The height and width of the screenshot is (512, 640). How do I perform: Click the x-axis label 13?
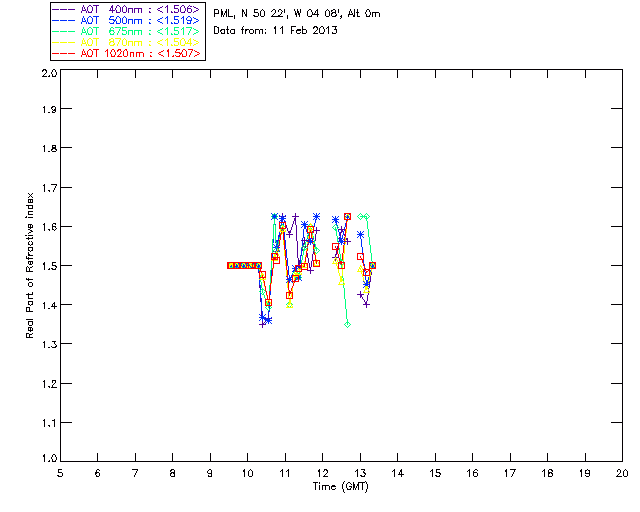click(360, 473)
